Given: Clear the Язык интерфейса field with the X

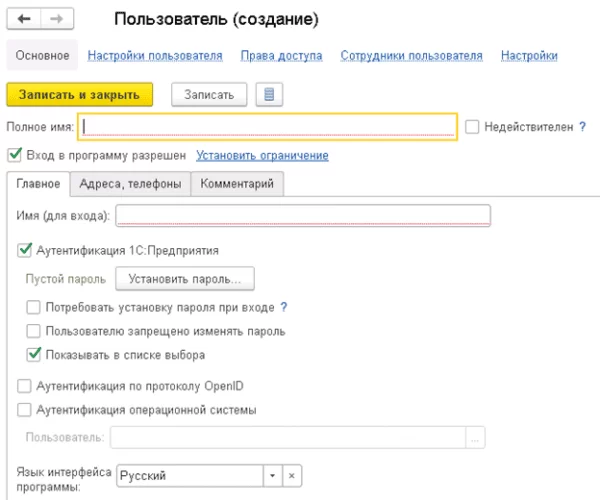Looking at the screenshot, I should click(292, 476).
